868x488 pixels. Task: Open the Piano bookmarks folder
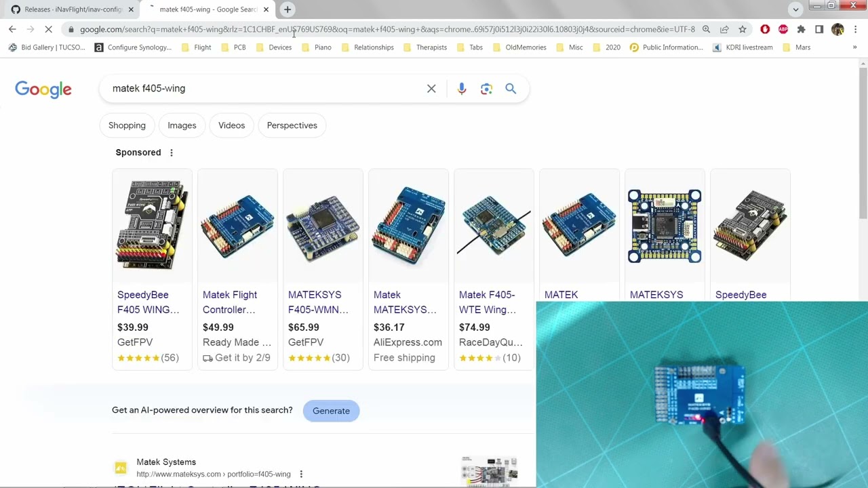[316, 47]
